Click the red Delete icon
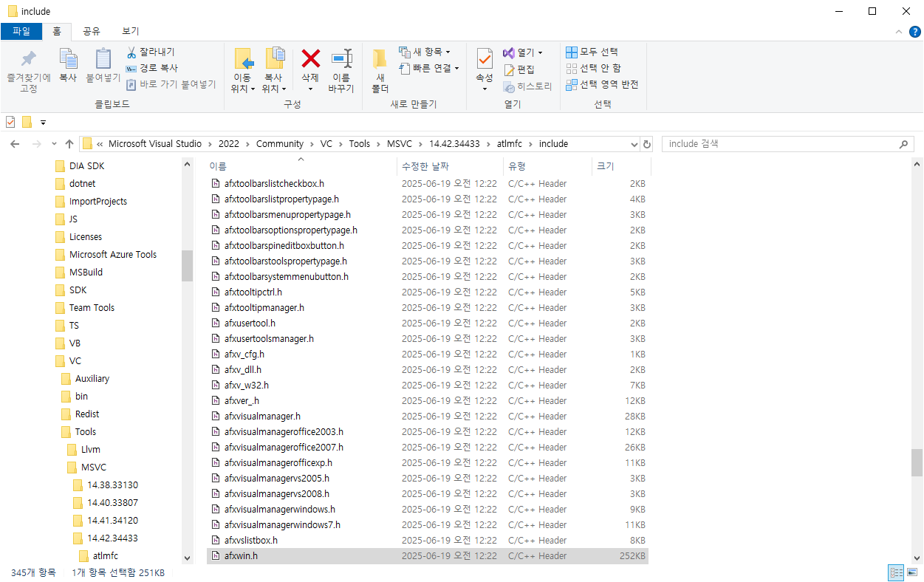The width and height of the screenshot is (924, 582). tap(310, 59)
